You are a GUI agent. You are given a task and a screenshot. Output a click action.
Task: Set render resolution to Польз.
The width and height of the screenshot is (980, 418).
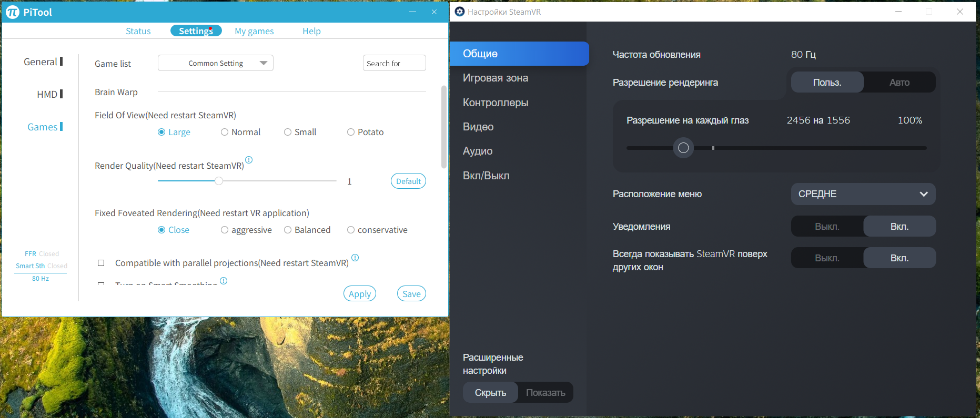[827, 82]
